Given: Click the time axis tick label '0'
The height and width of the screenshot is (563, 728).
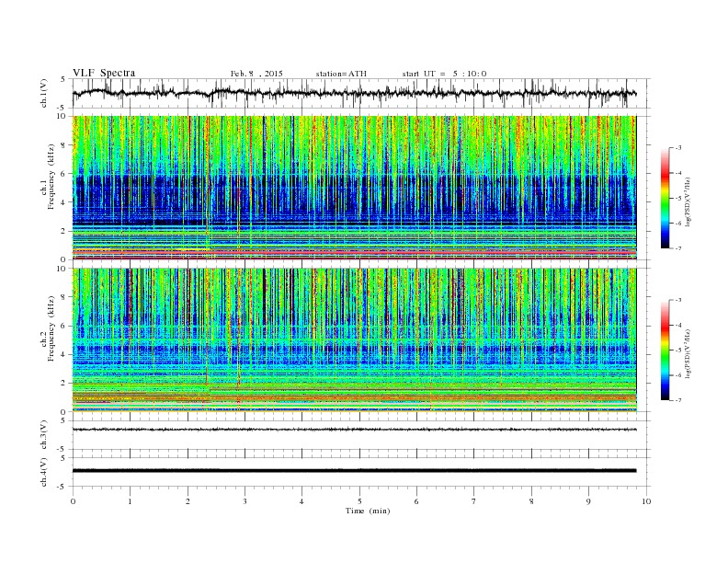Looking at the screenshot, I should click(73, 501).
